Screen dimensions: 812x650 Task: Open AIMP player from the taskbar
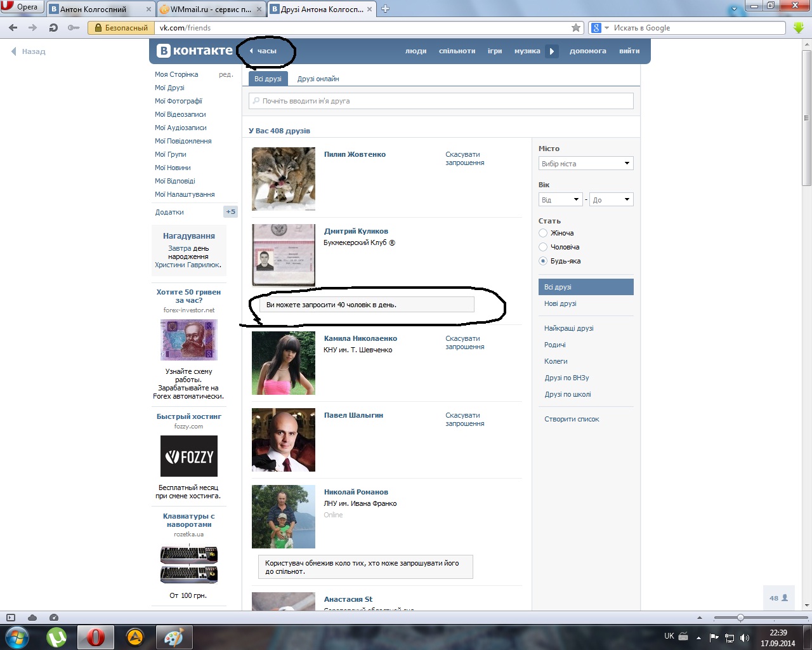[x=135, y=637]
